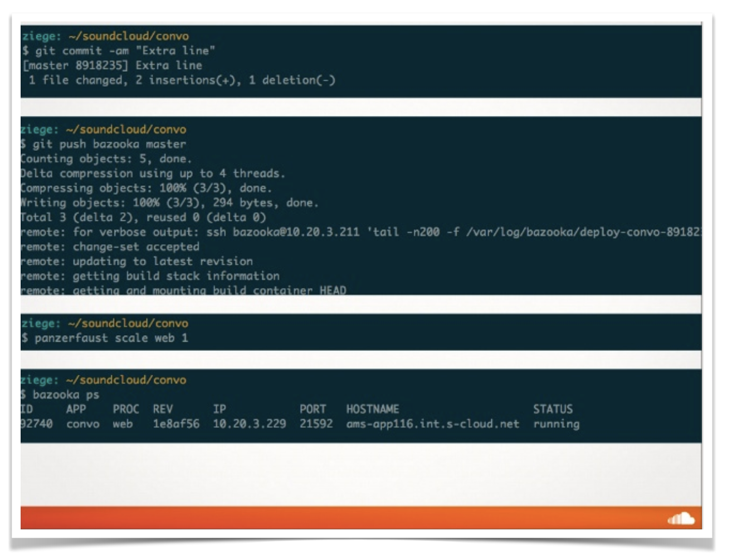The image size is (732, 560).
Task: Click the IP column header
Action: (x=219, y=409)
